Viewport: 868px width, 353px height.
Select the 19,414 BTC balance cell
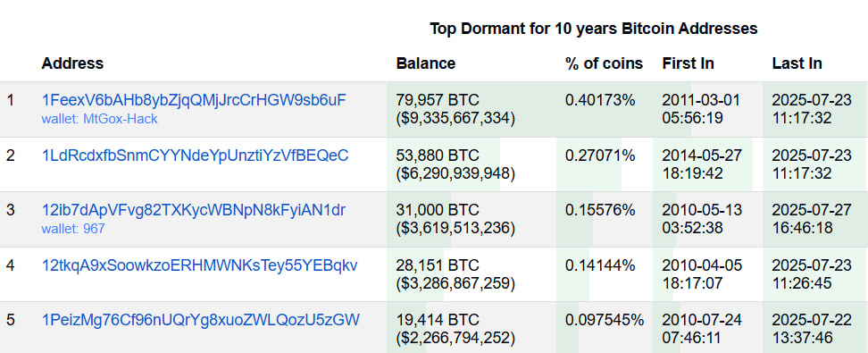[x=438, y=320]
